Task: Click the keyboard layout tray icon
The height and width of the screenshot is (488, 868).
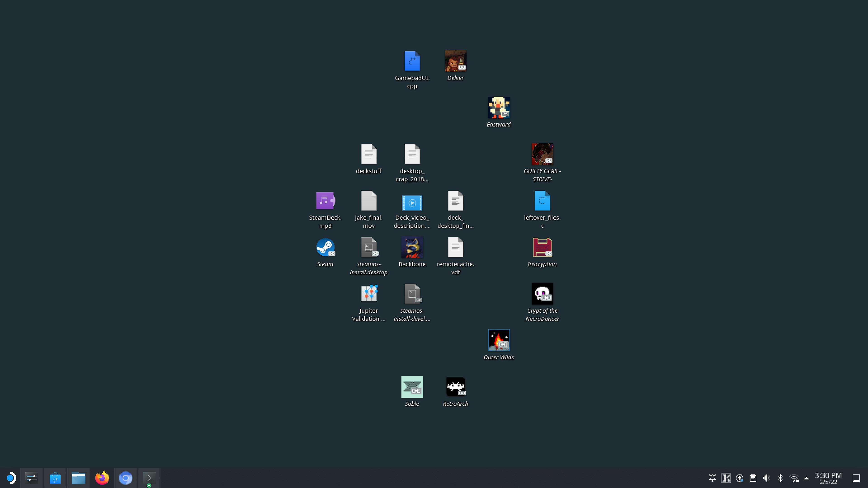Action: tap(726, 478)
